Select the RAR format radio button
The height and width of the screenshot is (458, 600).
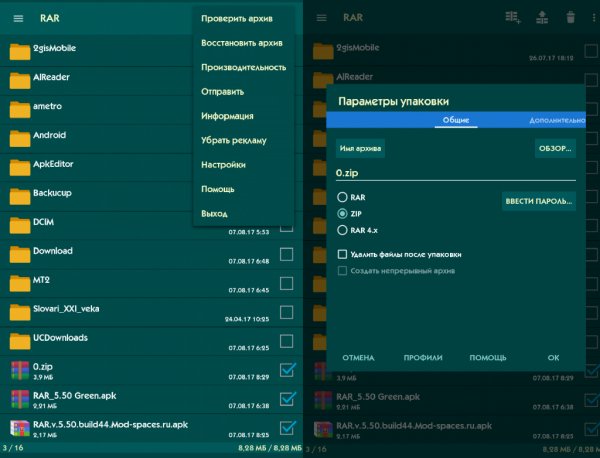[x=342, y=197]
